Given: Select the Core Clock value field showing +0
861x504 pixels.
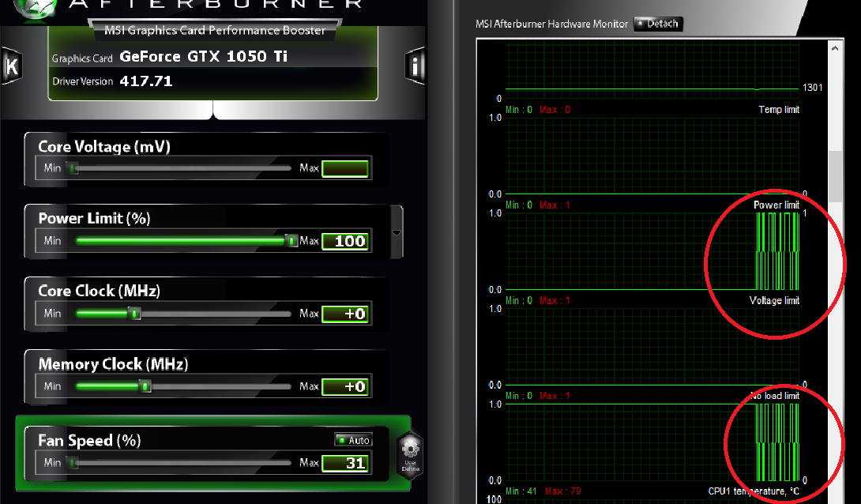Looking at the screenshot, I should click(x=345, y=314).
